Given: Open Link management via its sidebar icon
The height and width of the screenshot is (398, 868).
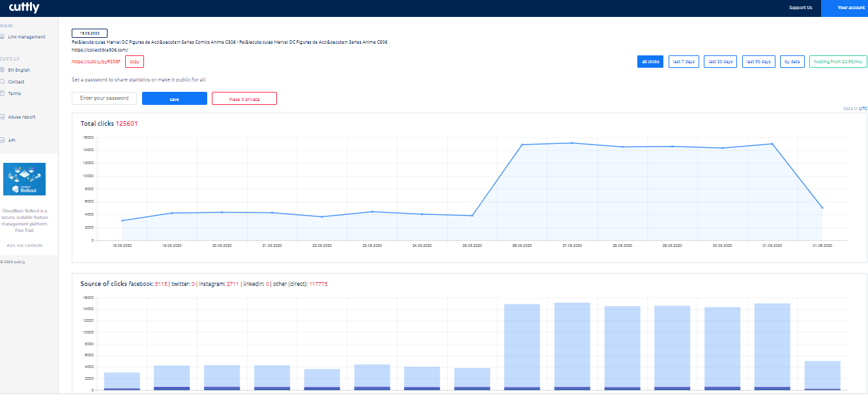Looking at the screenshot, I should (x=3, y=36).
